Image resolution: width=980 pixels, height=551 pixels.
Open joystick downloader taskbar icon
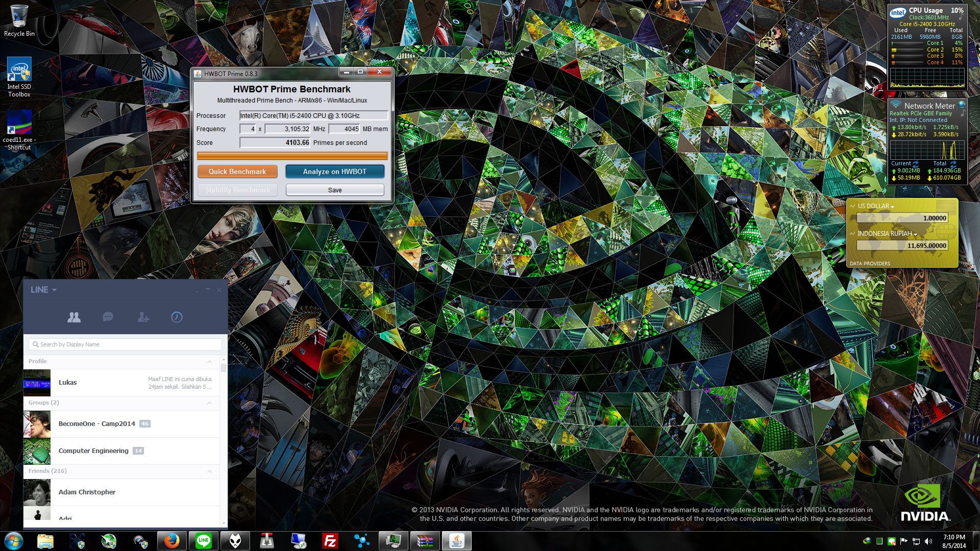coord(267,541)
